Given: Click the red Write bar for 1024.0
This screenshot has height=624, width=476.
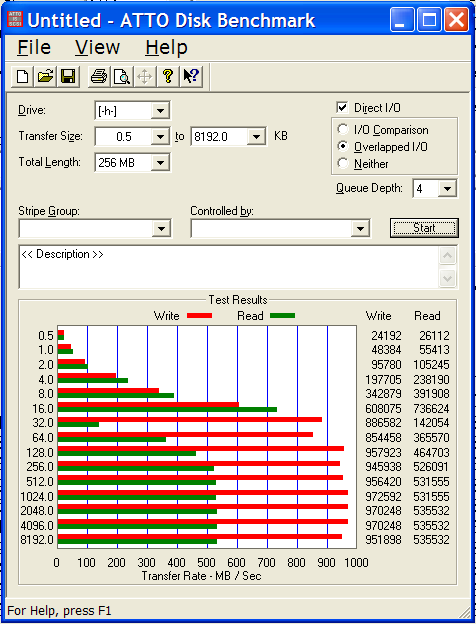Looking at the screenshot, I should click(x=203, y=492).
